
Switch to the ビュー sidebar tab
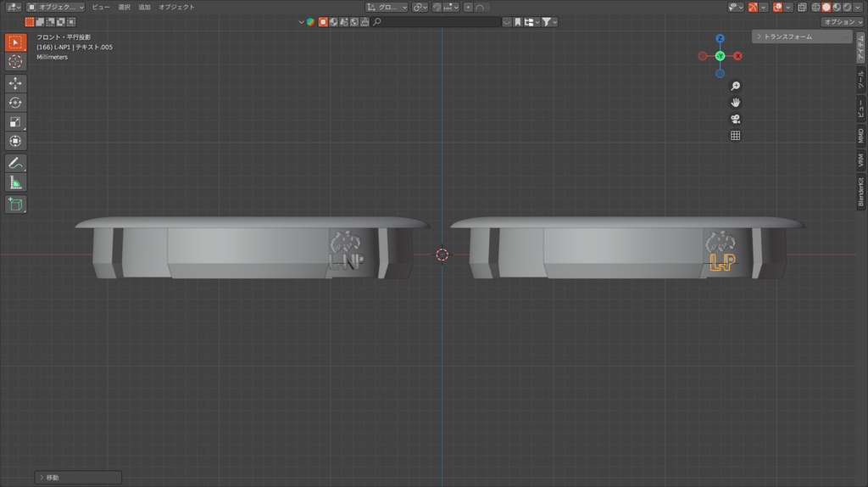[x=861, y=109]
